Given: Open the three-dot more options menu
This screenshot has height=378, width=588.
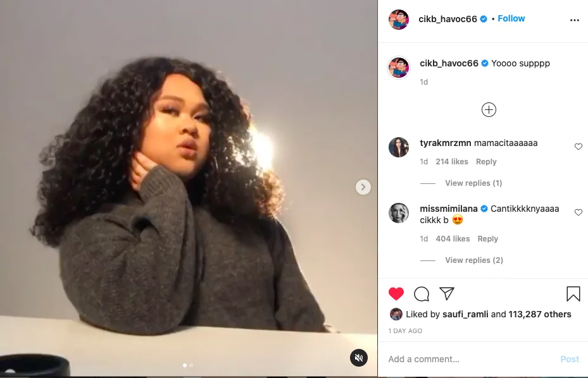Looking at the screenshot, I should tap(575, 20).
